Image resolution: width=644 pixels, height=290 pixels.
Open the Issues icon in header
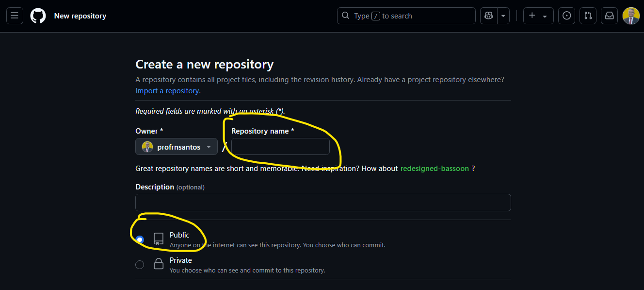tap(566, 16)
